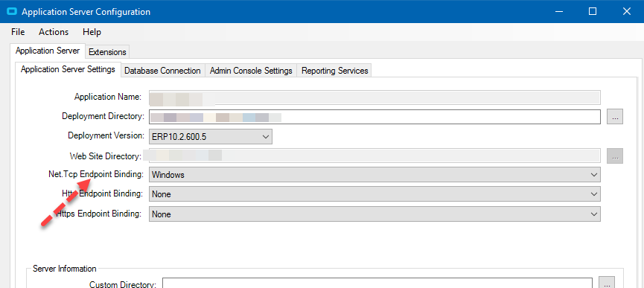The height and width of the screenshot is (288, 644).
Task: Close the Application Server Configuration window
Action: (626, 11)
